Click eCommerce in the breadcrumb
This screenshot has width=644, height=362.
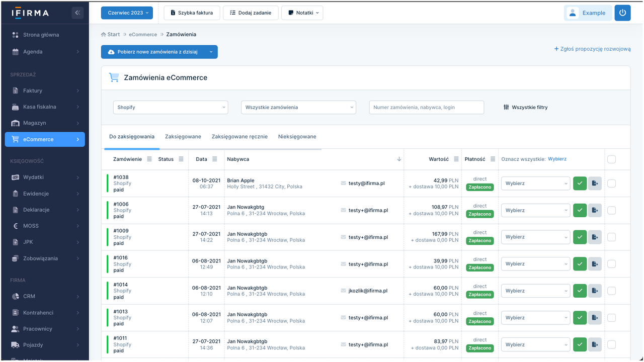click(143, 35)
